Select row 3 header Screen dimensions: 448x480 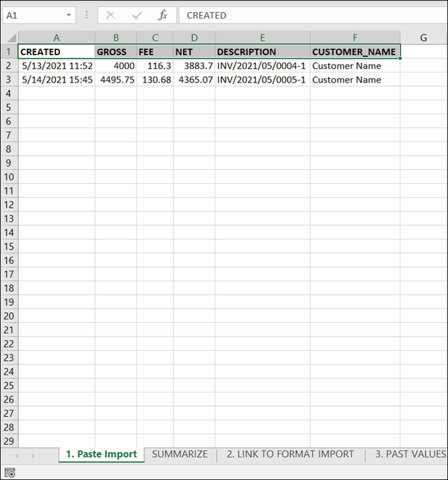pos(9,80)
